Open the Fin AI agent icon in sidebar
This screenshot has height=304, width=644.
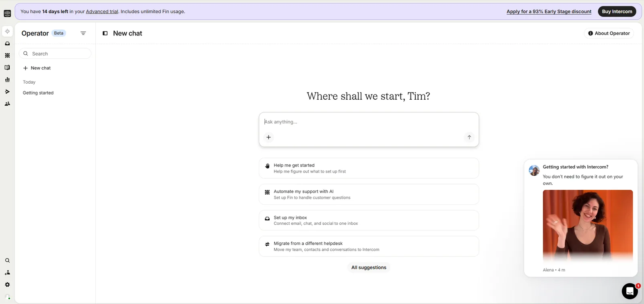coord(7,55)
